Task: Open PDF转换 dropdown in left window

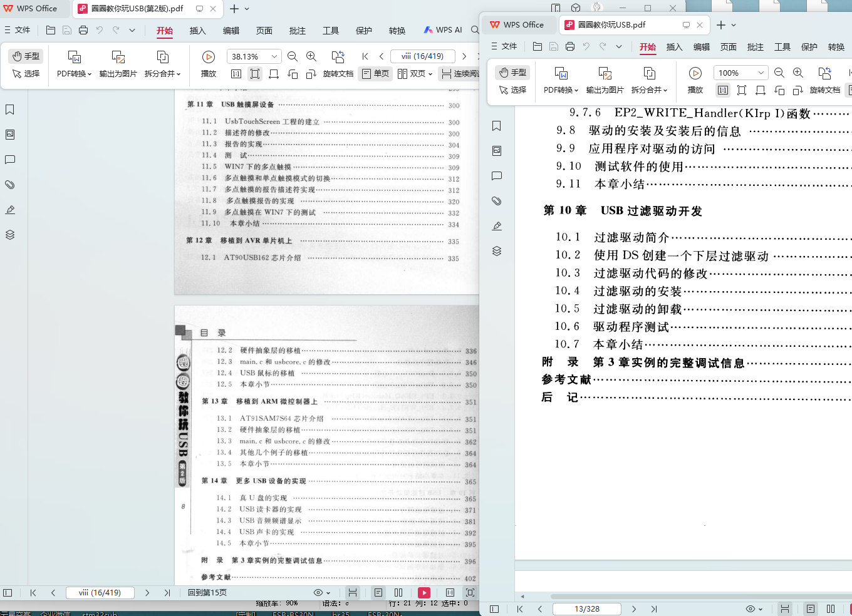Action: pos(74,73)
